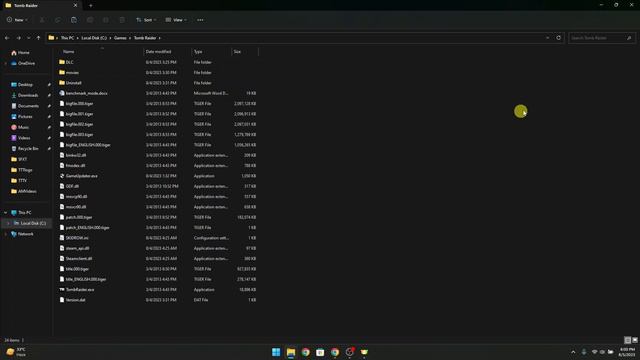The image size is (640, 360).
Task: Open Desktop quick access item
Action: [25, 84]
